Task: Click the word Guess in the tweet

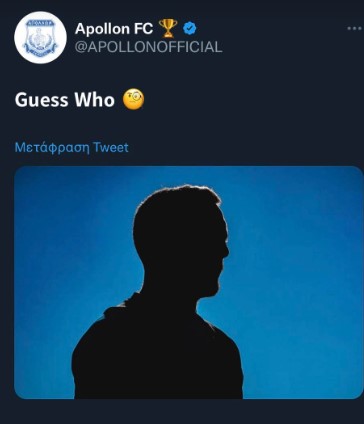Action: 41,100
